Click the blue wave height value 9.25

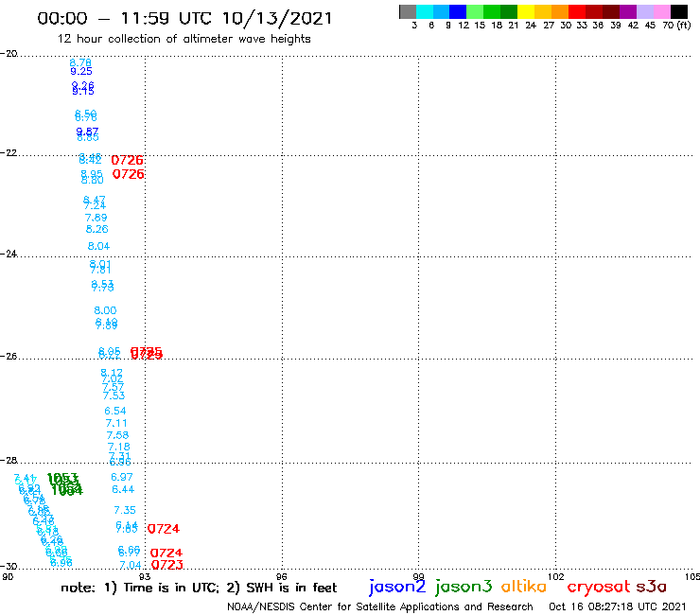coord(81,72)
